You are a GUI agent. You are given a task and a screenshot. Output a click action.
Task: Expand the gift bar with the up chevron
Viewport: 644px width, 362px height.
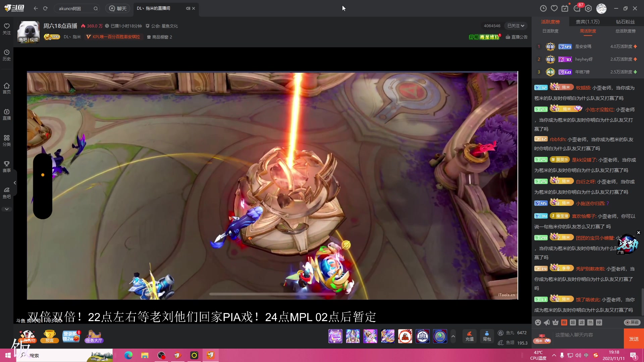point(453,336)
